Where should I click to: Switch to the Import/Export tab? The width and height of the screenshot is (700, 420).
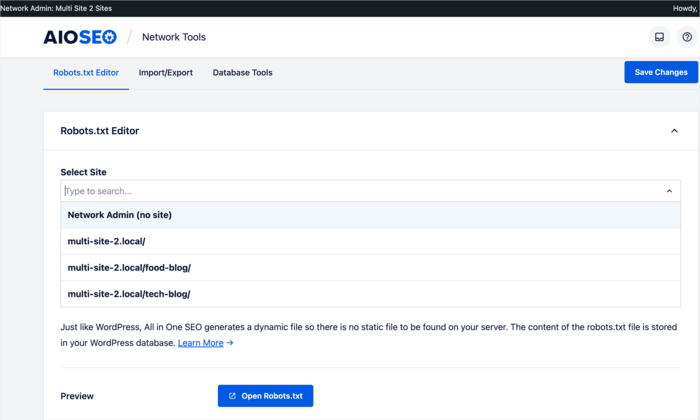[166, 72]
